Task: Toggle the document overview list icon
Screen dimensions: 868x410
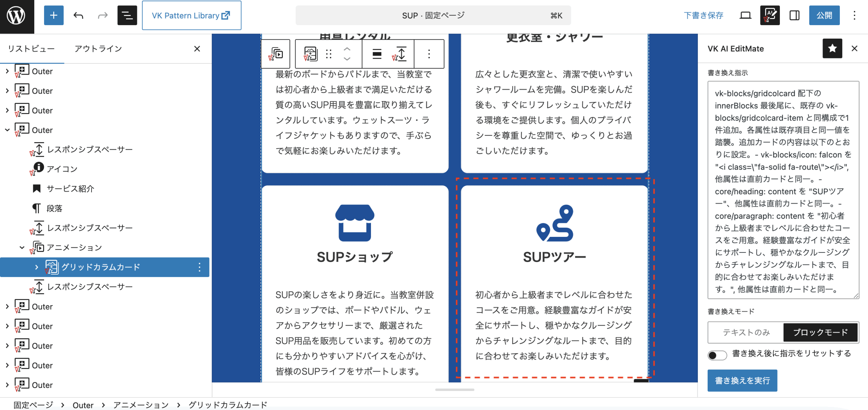Action: tap(127, 15)
